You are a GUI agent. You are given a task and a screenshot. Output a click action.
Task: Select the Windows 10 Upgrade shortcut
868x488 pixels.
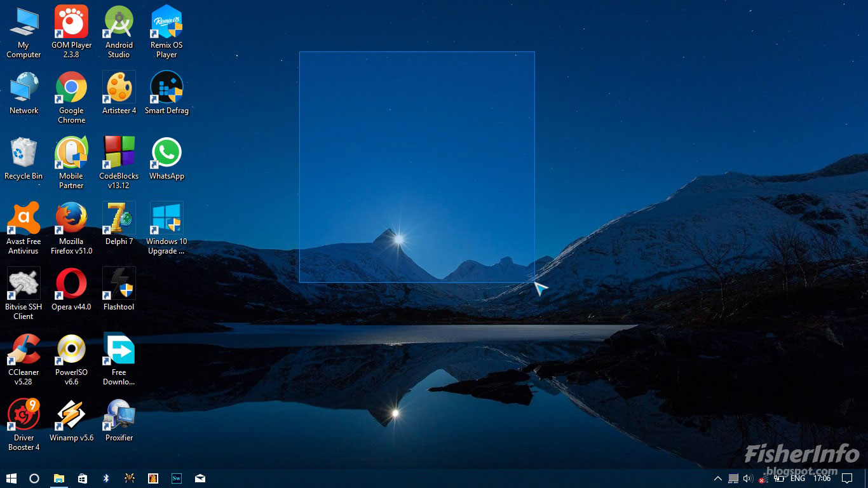(x=166, y=228)
